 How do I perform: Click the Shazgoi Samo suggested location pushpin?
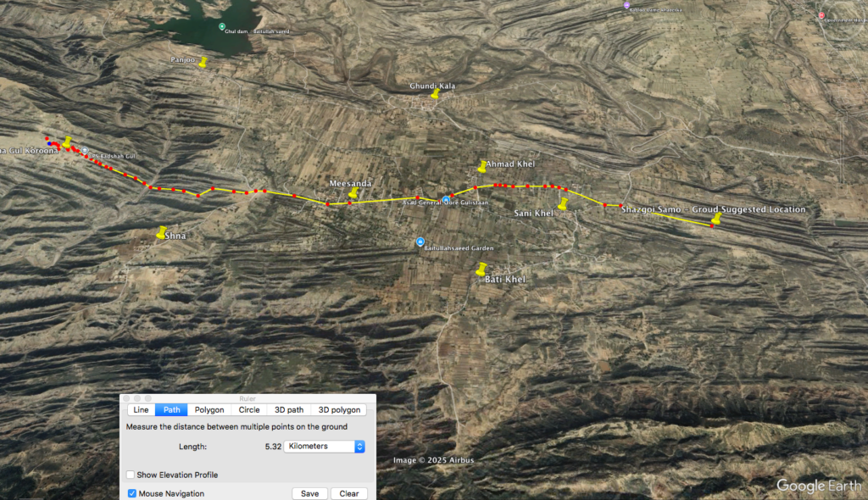(716, 219)
